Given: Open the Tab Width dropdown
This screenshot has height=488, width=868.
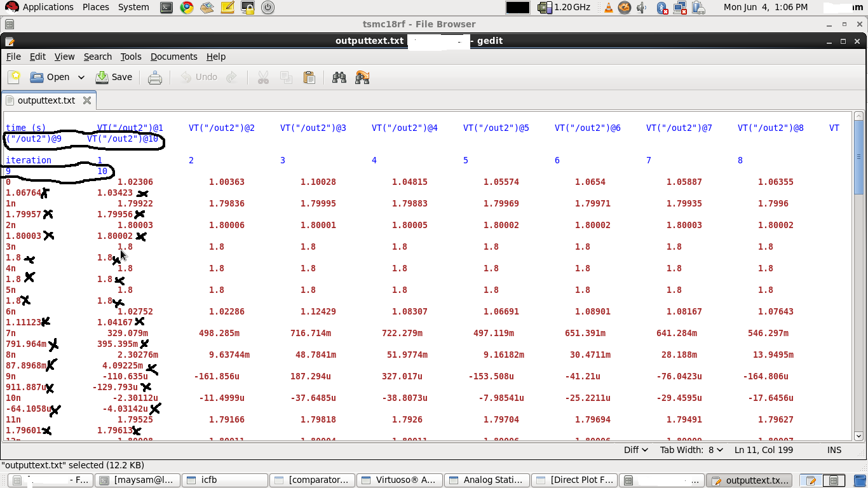Looking at the screenshot, I should (691, 450).
